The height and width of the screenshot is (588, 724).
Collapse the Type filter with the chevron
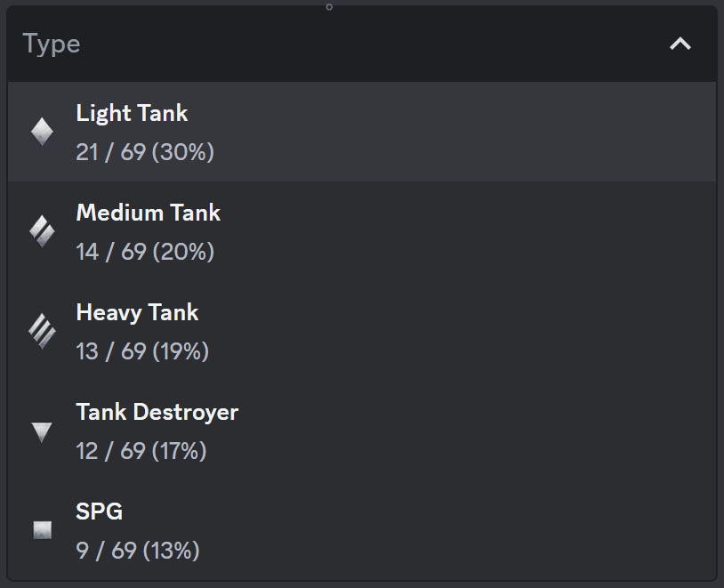(680, 44)
